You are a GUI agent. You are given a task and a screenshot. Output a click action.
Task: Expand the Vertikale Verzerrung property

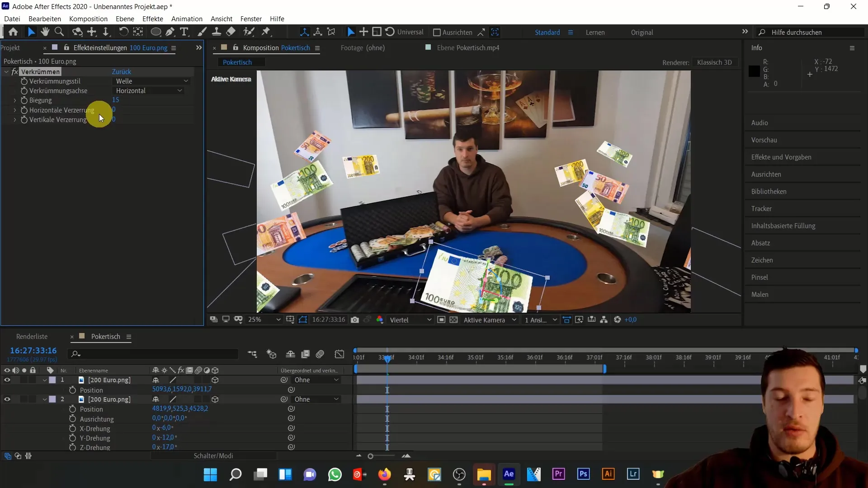coord(15,120)
